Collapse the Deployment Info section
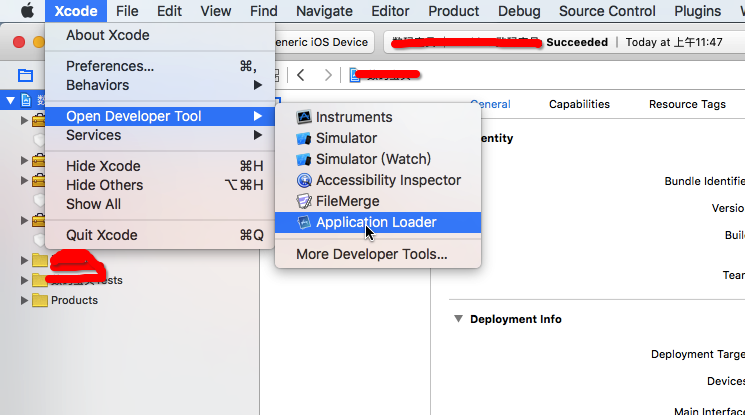745x415 pixels. (x=458, y=319)
